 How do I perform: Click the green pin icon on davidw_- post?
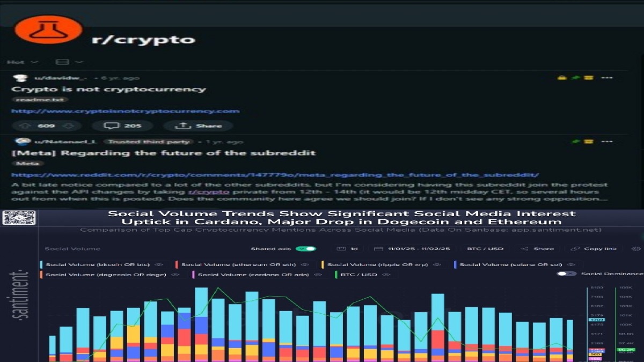pyautogui.click(x=576, y=78)
